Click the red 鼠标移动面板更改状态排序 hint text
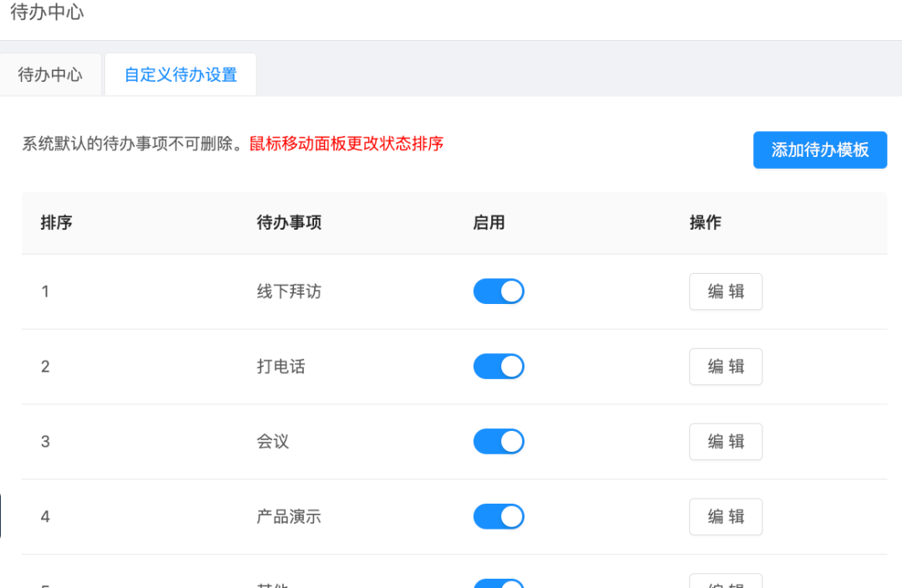 [x=347, y=144]
